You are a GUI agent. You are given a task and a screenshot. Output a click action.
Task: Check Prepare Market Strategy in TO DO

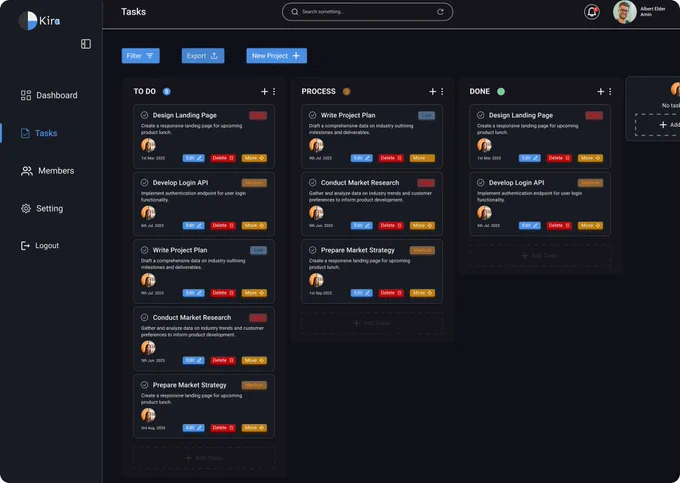tap(144, 385)
